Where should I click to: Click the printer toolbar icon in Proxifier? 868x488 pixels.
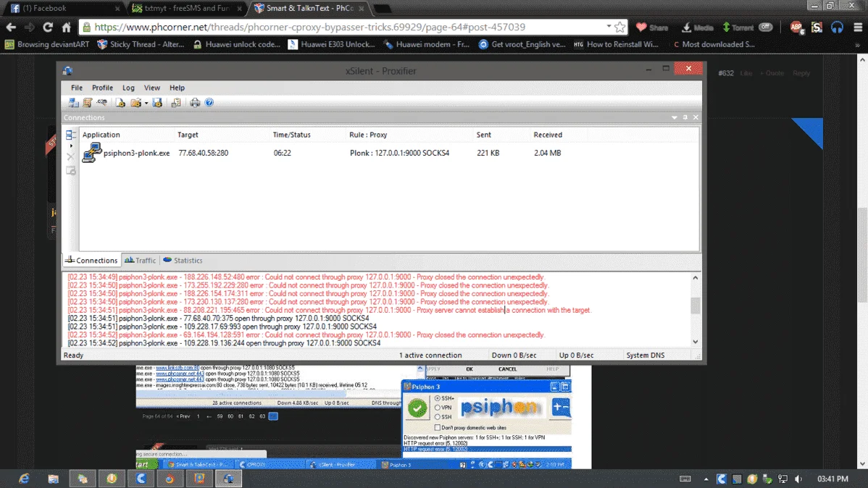point(195,103)
